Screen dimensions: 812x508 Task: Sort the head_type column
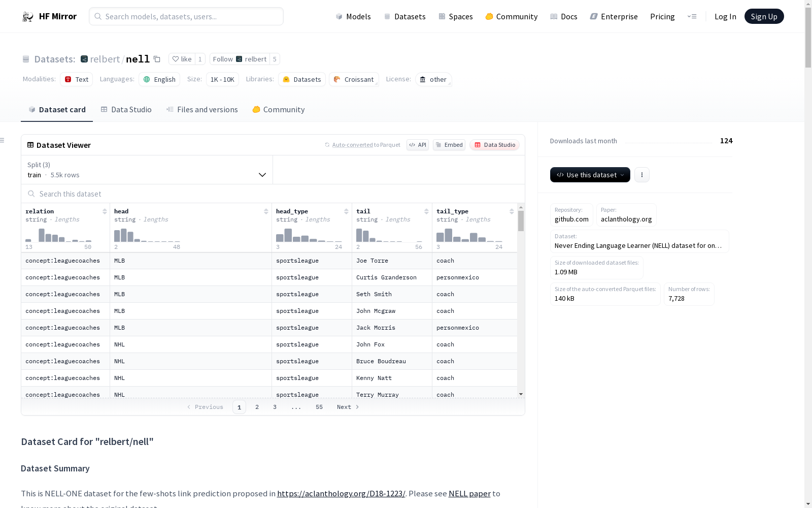(x=346, y=211)
